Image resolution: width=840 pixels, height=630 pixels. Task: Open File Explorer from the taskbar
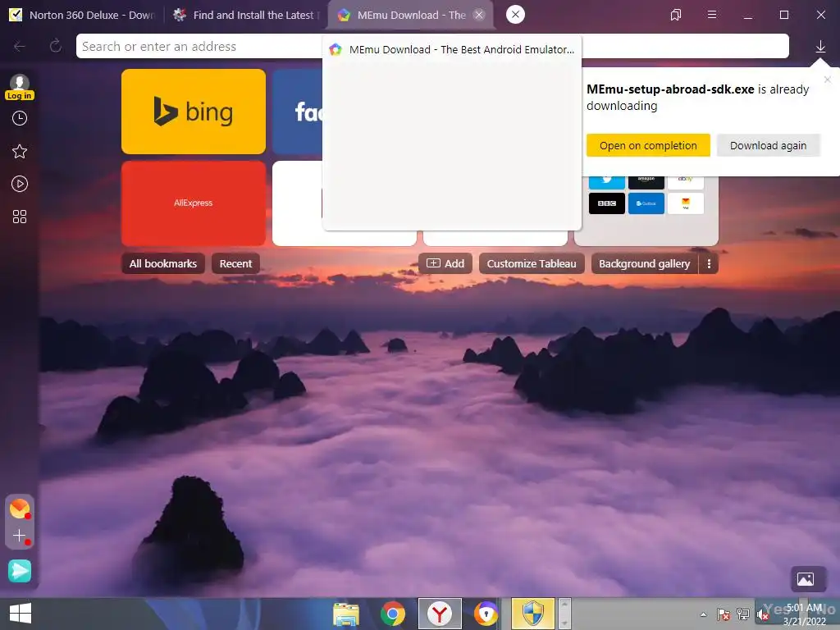pyautogui.click(x=346, y=614)
